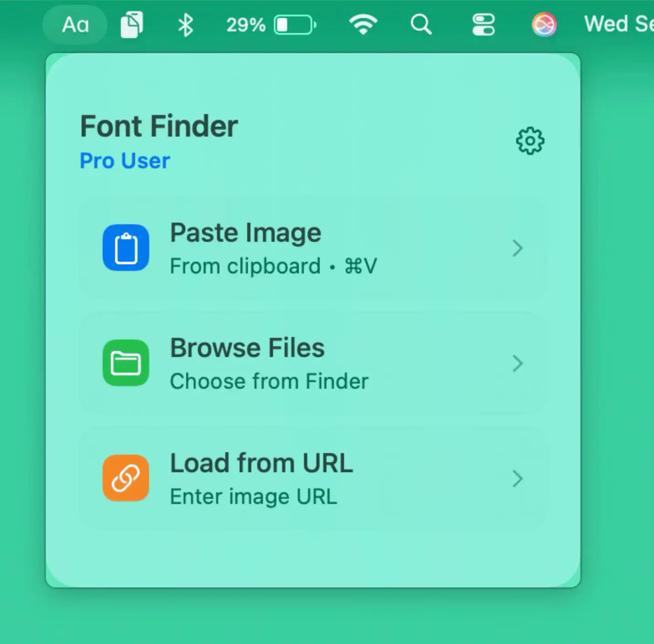Choose 'Browse Files' option text

tap(247, 348)
